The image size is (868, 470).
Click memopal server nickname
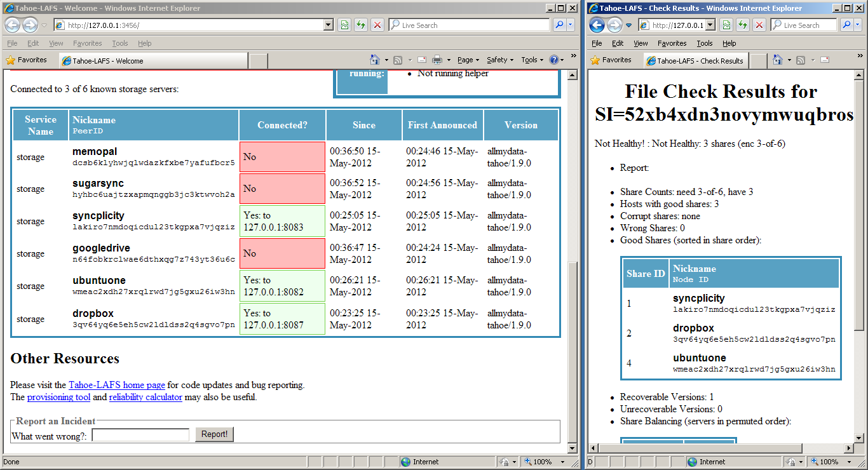[x=95, y=152]
